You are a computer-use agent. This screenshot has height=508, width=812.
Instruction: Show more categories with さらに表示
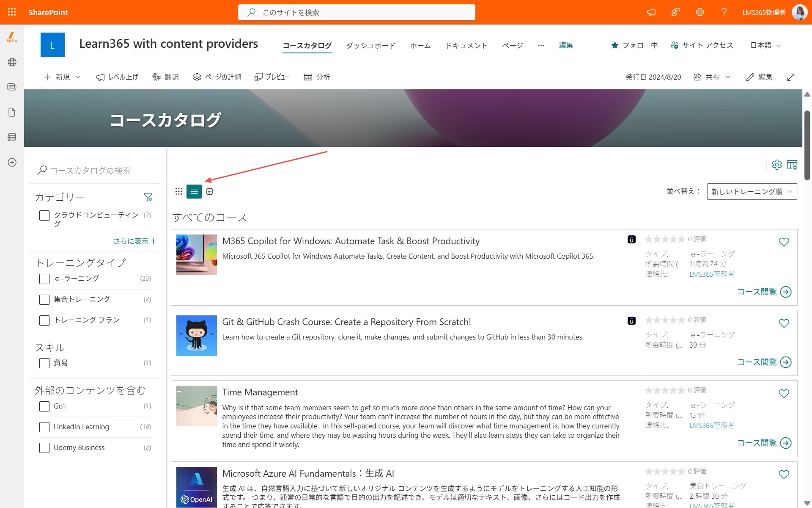(135, 241)
